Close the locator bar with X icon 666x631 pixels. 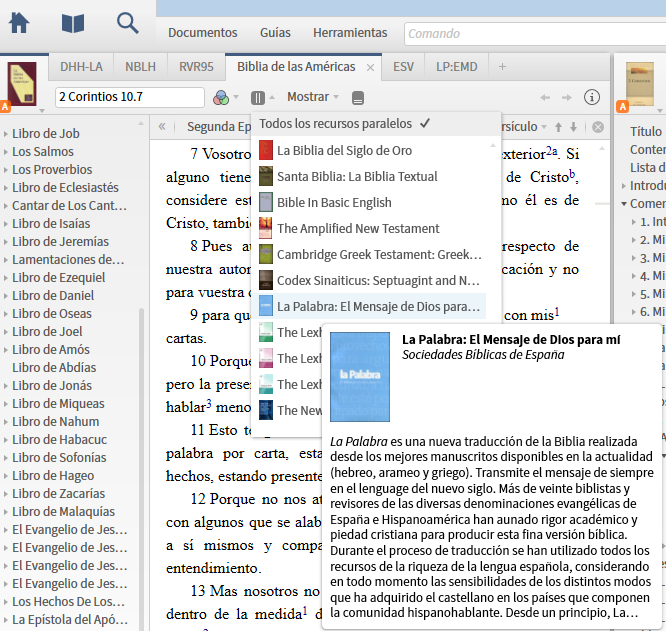click(x=598, y=127)
